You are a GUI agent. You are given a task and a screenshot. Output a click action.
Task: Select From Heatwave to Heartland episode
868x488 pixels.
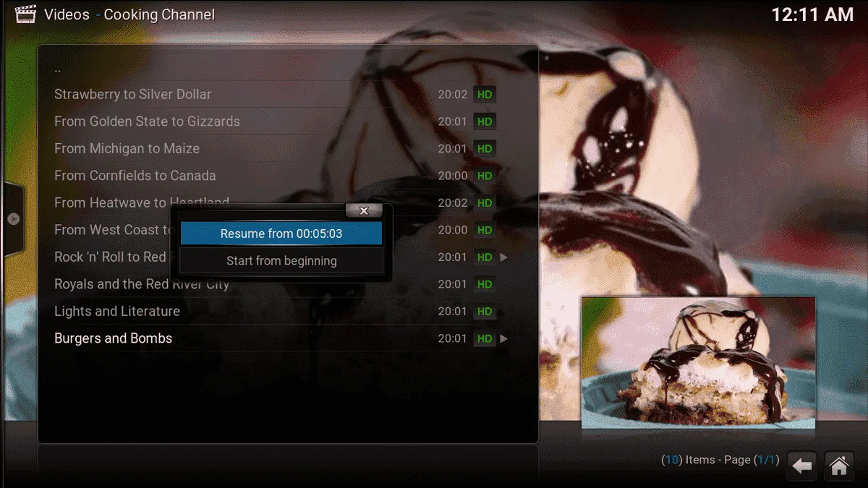click(288, 202)
